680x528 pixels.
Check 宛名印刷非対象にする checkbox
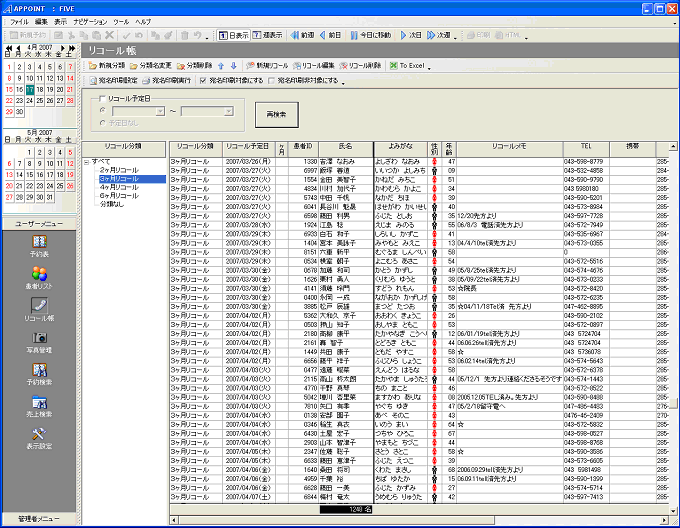(x=271, y=80)
